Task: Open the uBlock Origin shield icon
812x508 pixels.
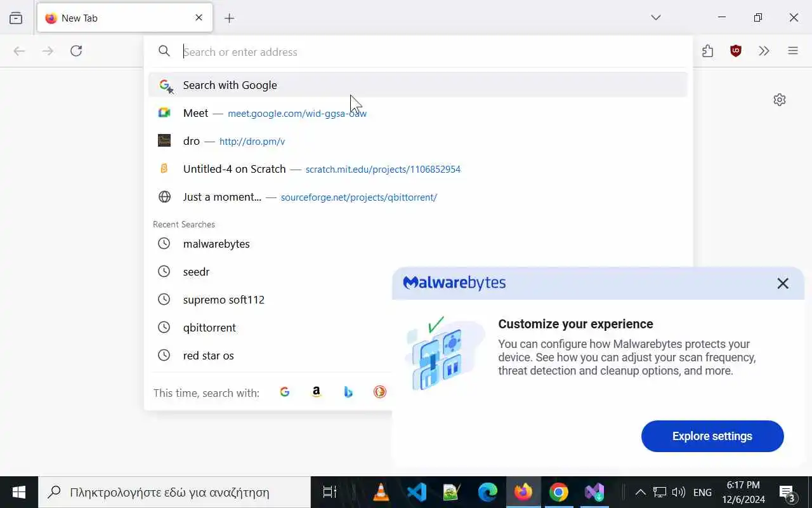Action: pos(736,51)
